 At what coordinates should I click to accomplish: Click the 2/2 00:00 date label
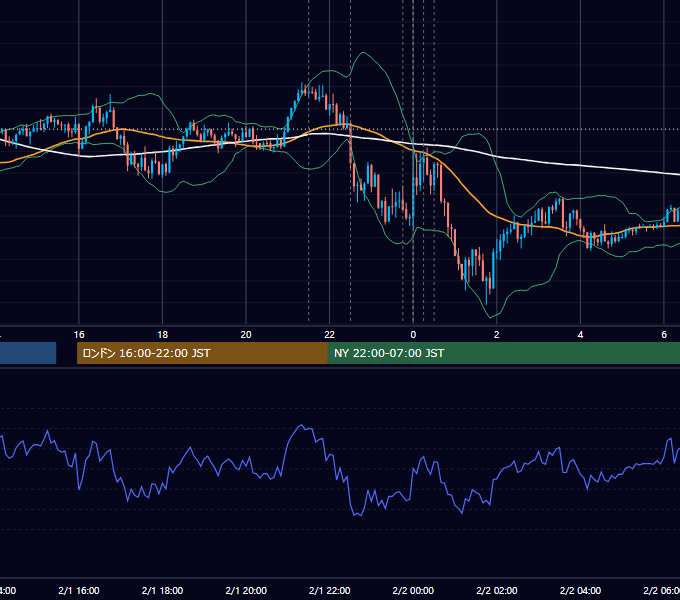(x=413, y=591)
